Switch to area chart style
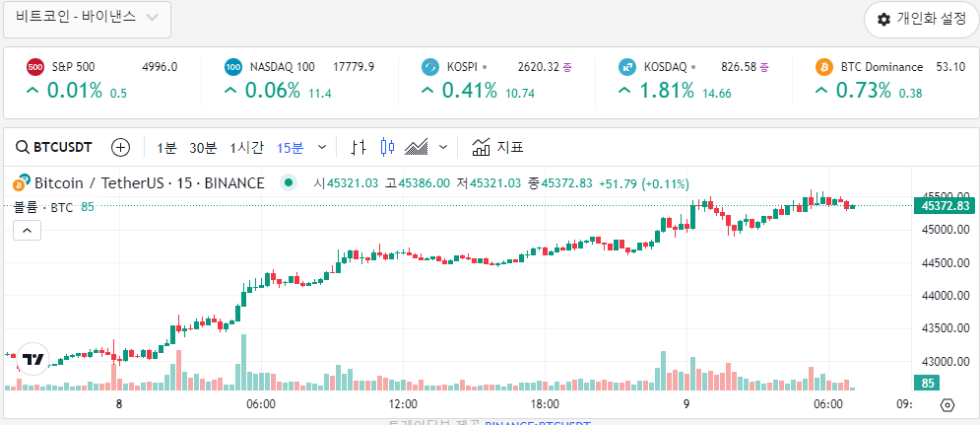 pyautogui.click(x=417, y=148)
